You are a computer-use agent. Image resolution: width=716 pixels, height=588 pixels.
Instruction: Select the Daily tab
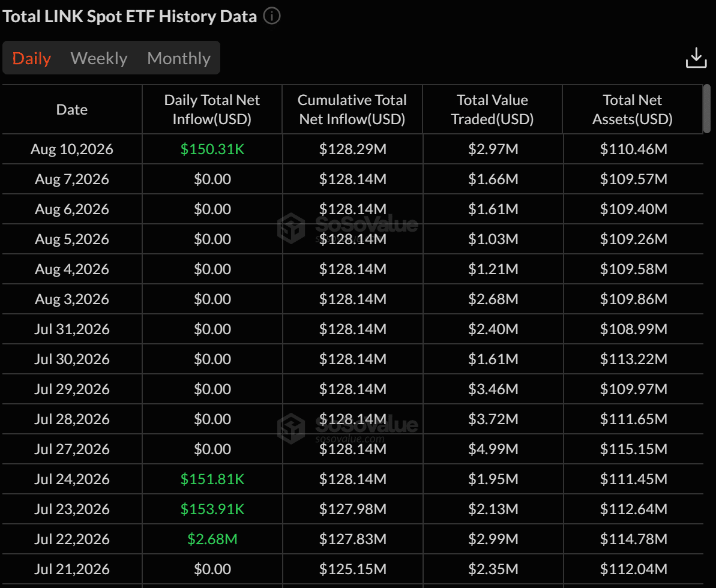31,58
